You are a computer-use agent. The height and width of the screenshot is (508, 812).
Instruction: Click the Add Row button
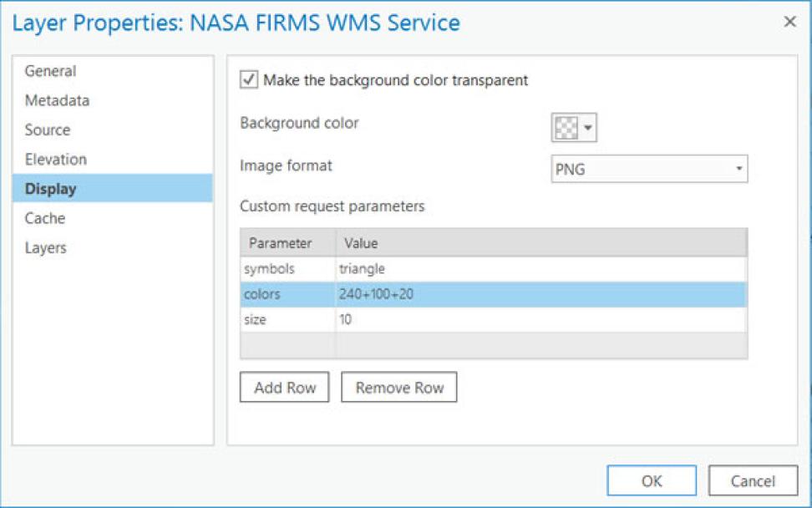pyautogui.click(x=284, y=387)
